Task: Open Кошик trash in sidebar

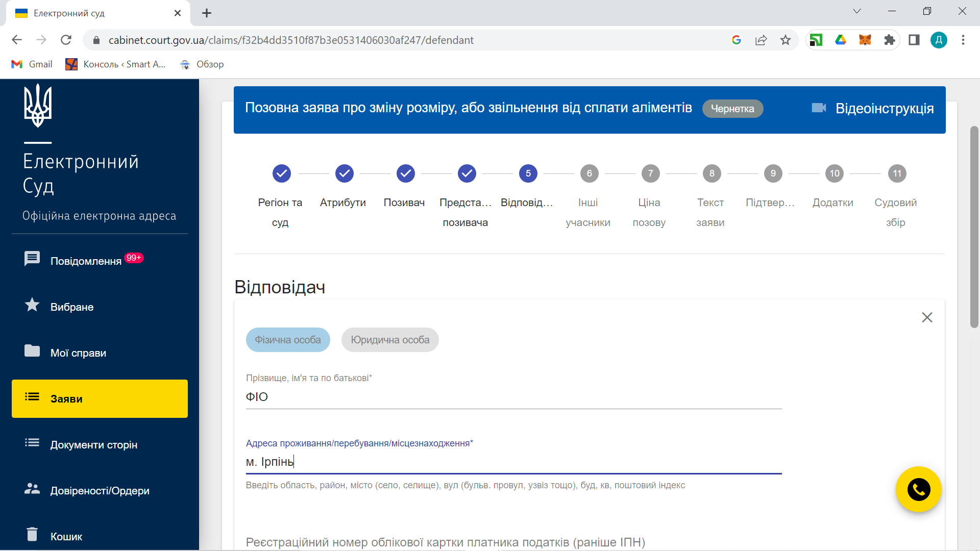Action: coord(66,536)
